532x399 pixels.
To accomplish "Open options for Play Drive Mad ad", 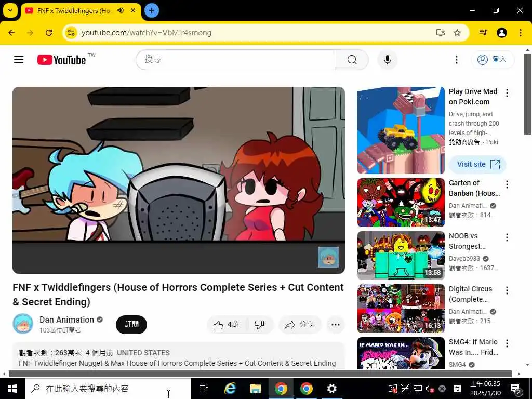I will click(x=507, y=93).
